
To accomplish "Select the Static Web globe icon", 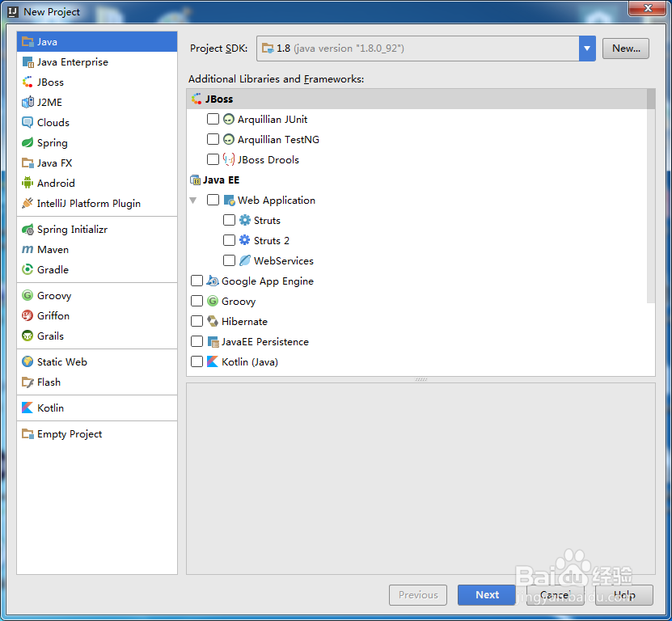I will [27, 361].
